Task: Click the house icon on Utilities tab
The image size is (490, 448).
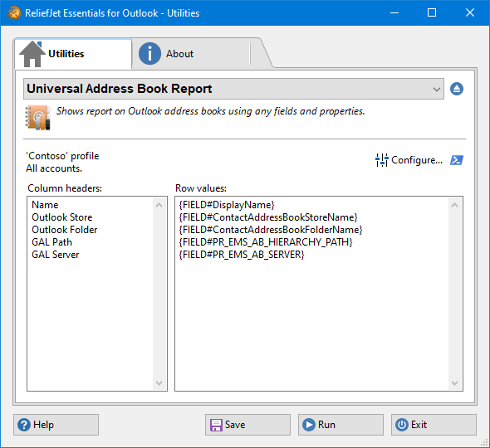Action: [x=32, y=54]
